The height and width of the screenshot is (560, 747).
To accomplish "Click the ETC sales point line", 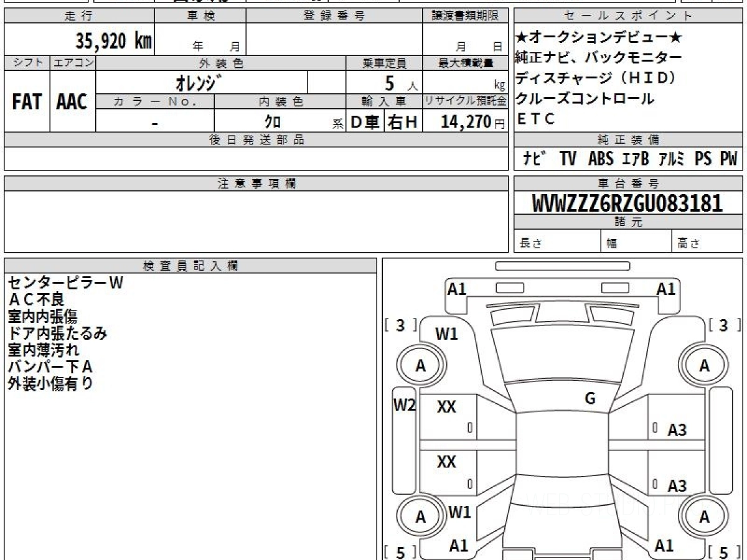I will (535, 119).
